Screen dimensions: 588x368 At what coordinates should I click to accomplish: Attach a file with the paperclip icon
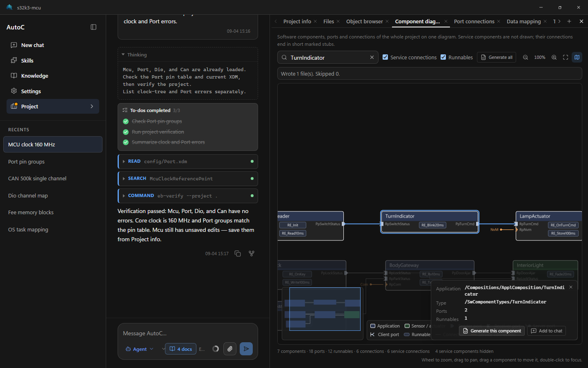pos(230,349)
